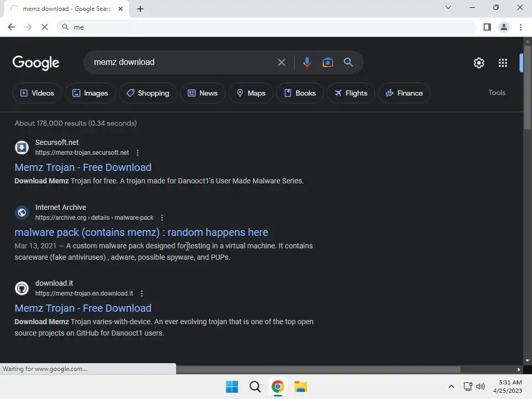Viewport: 532px width, 399px height.
Task: Open Google settings gear
Action: pyautogui.click(x=478, y=63)
